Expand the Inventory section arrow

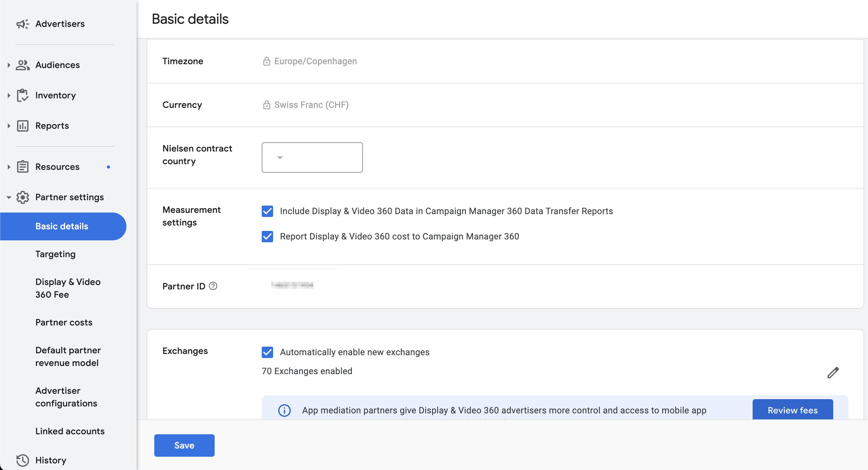[x=9, y=96]
